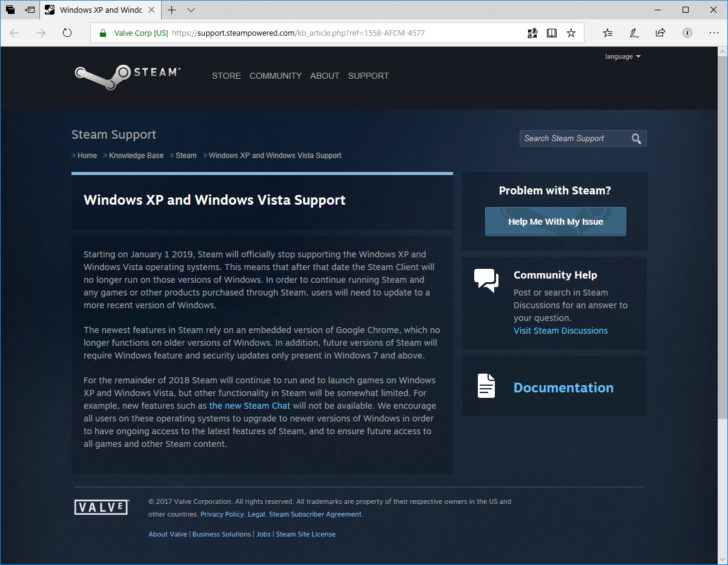Open the 1Password extension icon
728x565 pixels.
tap(687, 33)
